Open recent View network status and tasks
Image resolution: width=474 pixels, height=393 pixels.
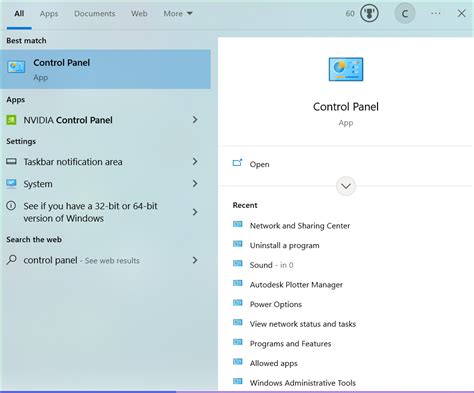pyautogui.click(x=303, y=324)
